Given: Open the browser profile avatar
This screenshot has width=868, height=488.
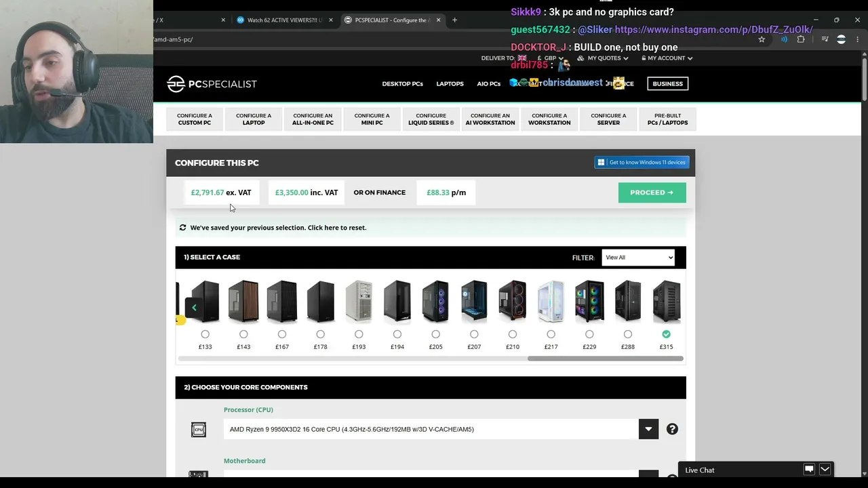Looking at the screenshot, I should [x=842, y=39].
